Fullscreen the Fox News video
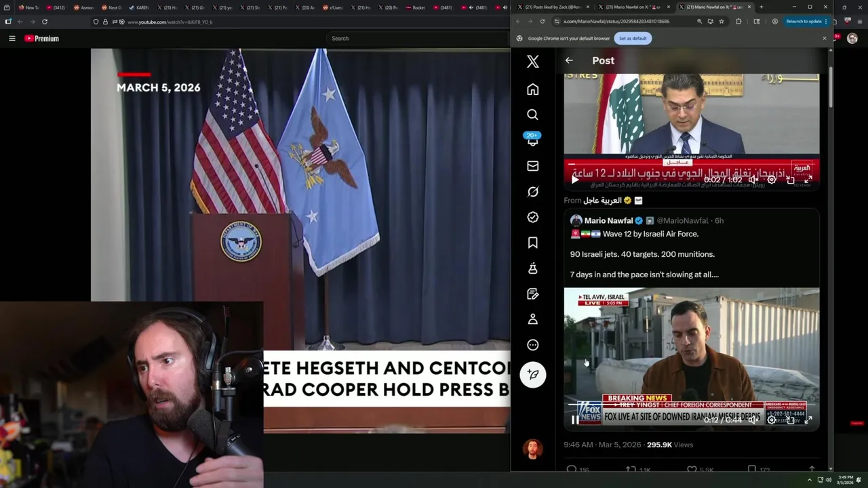This screenshot has width=868, height=488. (x=808, y=420)
